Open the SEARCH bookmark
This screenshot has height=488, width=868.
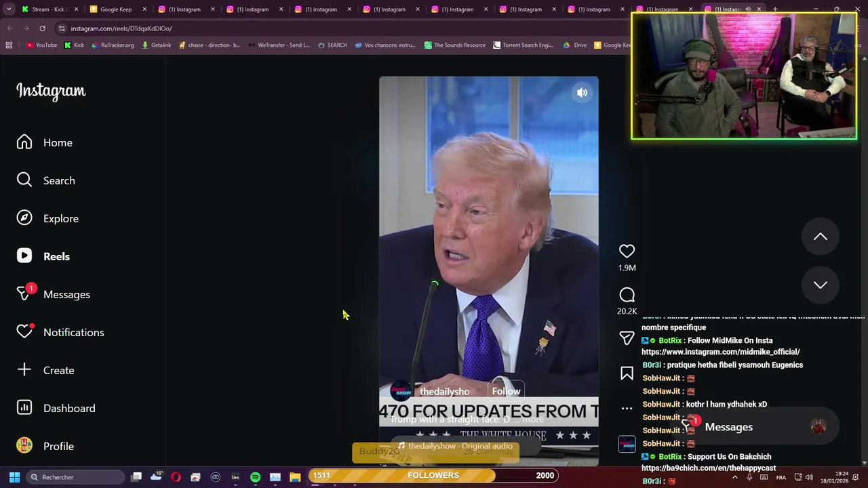[x=332, y=45]
